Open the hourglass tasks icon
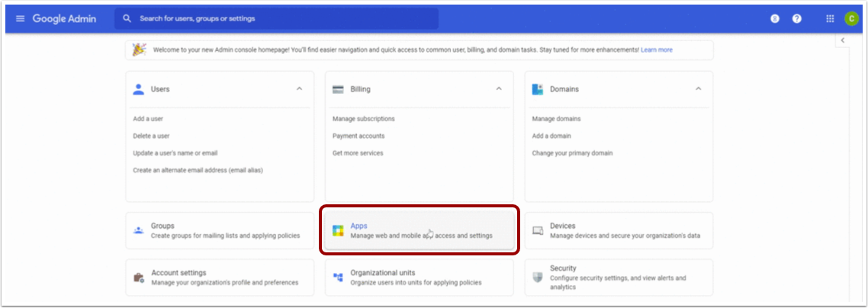This screenshot has height=308, width=868. point(776,19)
